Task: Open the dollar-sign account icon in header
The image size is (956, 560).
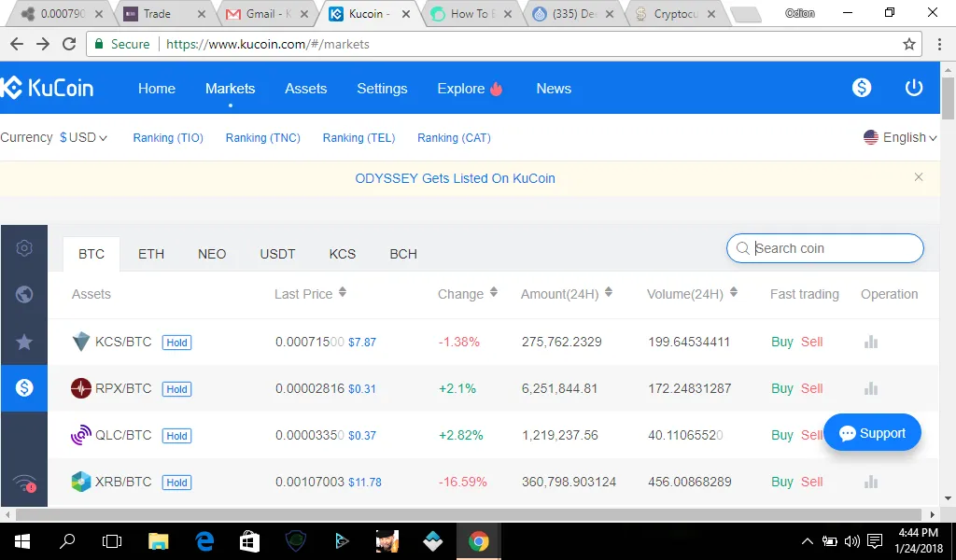Action: point(862,88)
